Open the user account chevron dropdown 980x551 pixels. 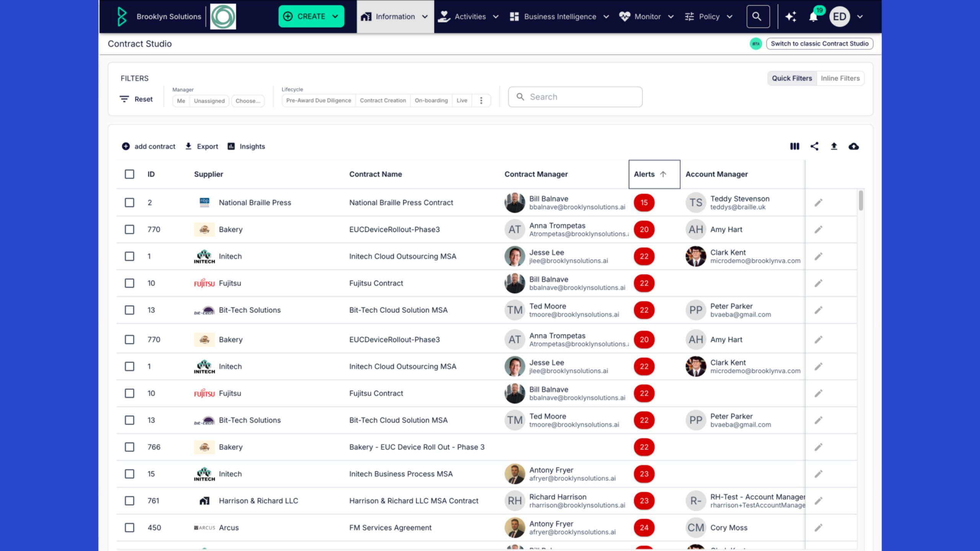pos(860,16)
